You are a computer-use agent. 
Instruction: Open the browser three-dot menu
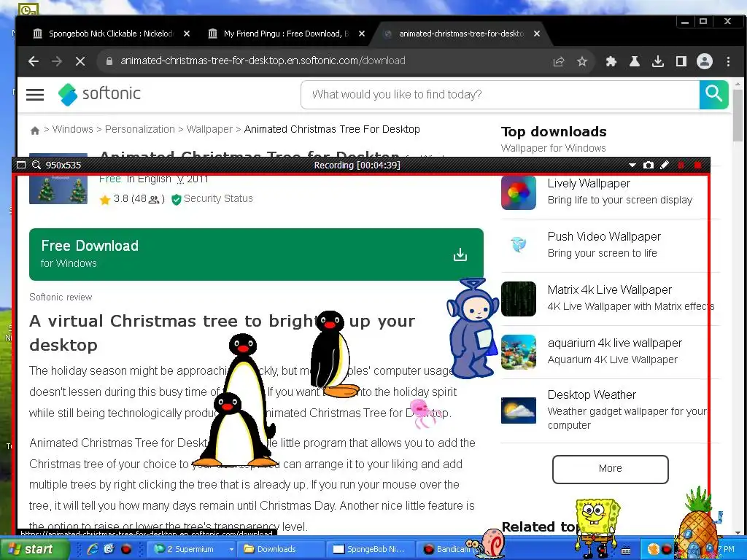coord(728,61)
